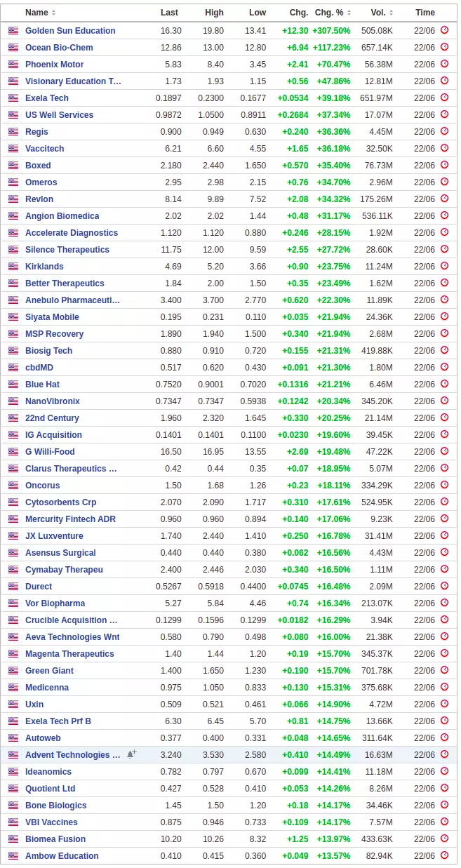Open the Accelerate Diagnostics stock link
This screenshot has height=868, width=461.
tap(72, 233)
